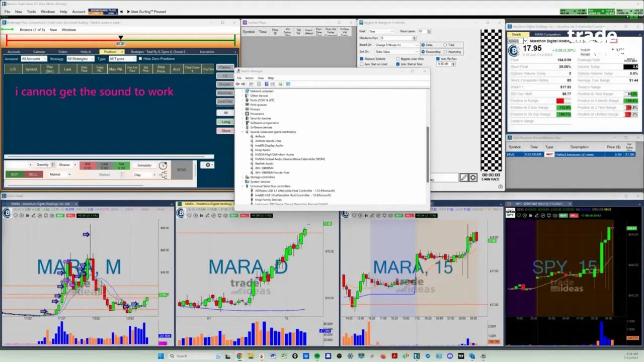
Task: Click the Reverse button in the positions panel
Action: [225, 93]
